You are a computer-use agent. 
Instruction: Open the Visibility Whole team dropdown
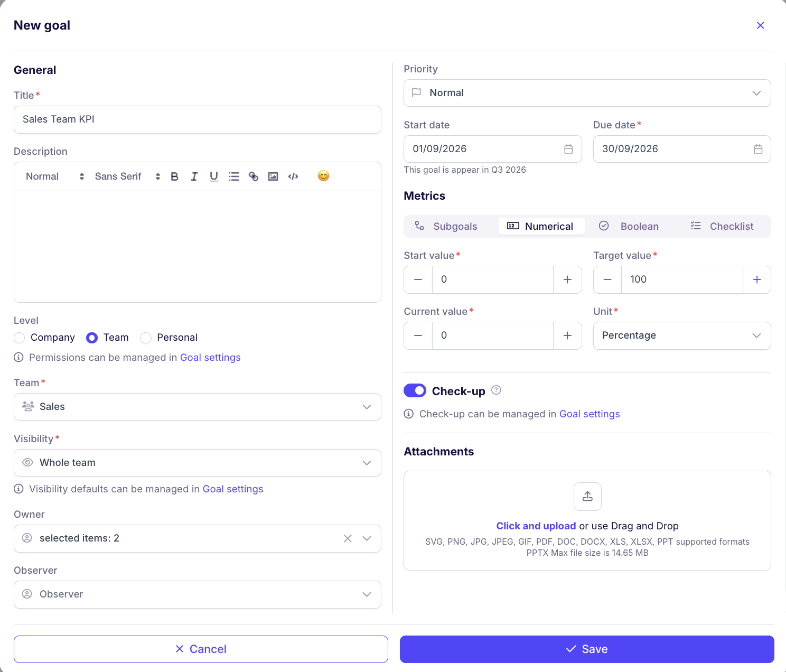pos(198,463)
